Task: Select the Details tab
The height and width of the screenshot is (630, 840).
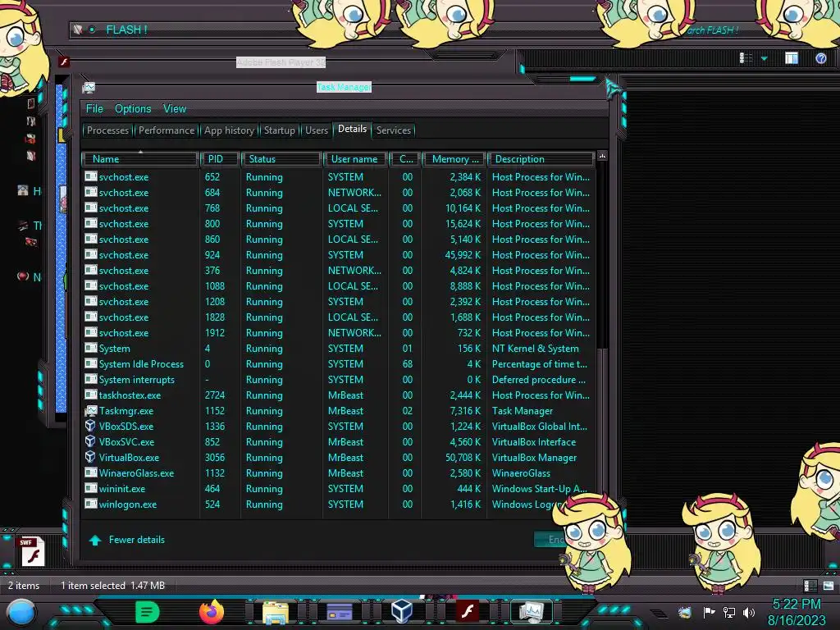Action: pyautogui.click(x=352, y=129)
